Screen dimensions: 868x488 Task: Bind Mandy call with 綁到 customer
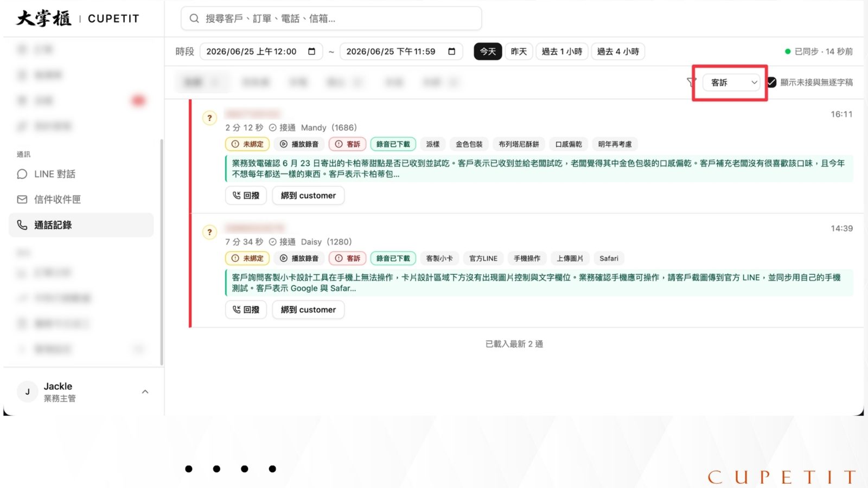point(308,195)
